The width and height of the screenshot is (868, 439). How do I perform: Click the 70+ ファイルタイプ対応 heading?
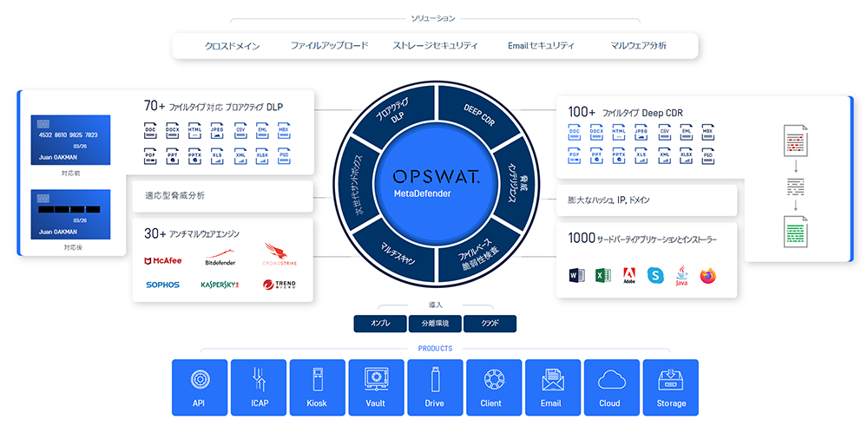point(214,106)
